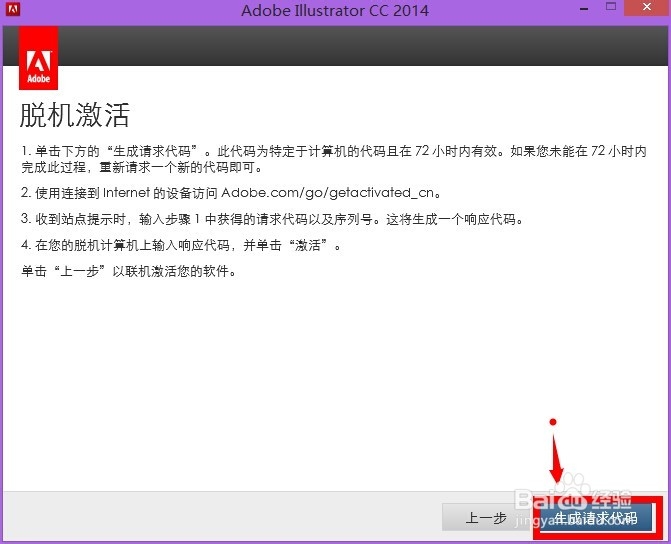
Task: Minimize the Adobe Illustrator CC 2014 window
Action: point(584,9)
